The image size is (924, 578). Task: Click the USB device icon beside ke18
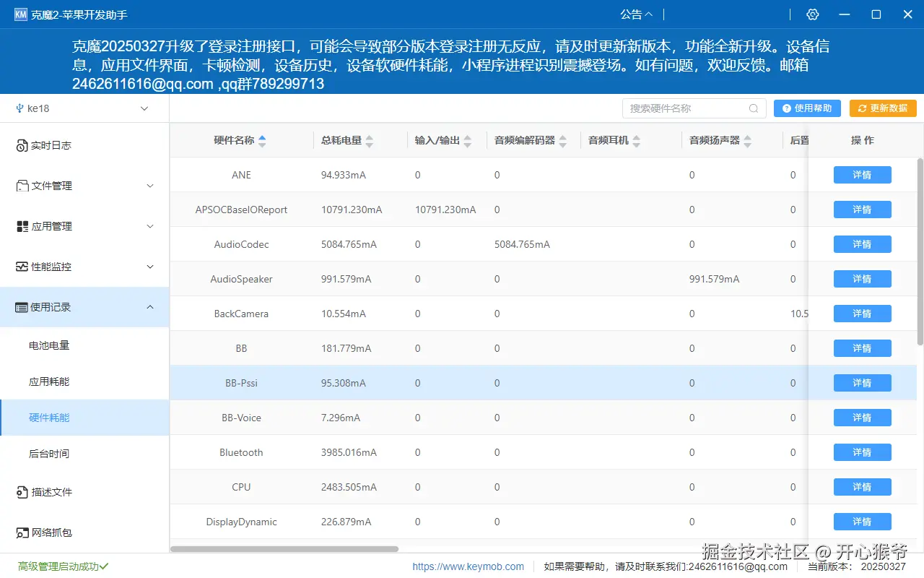coord(19,108)
